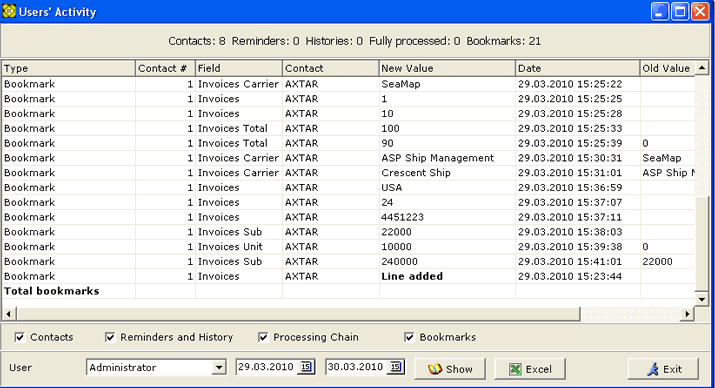Click the New Value cell 240000
The image size is (715, 388).
coord(447,261)
